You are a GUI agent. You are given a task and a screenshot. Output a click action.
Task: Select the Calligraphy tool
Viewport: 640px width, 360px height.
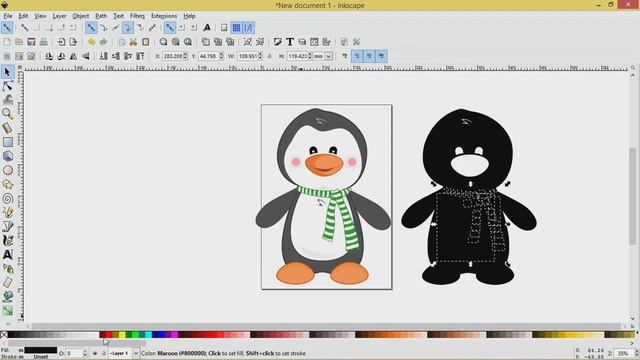coord(7,240)
